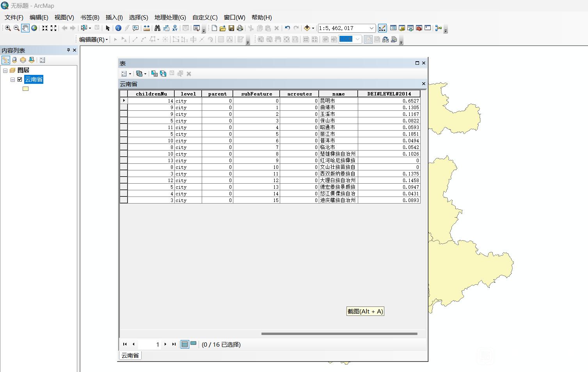Open the ArcToolbox red toolbox icon
Viewport: 588px width, 372px height.
coord(419,28)
